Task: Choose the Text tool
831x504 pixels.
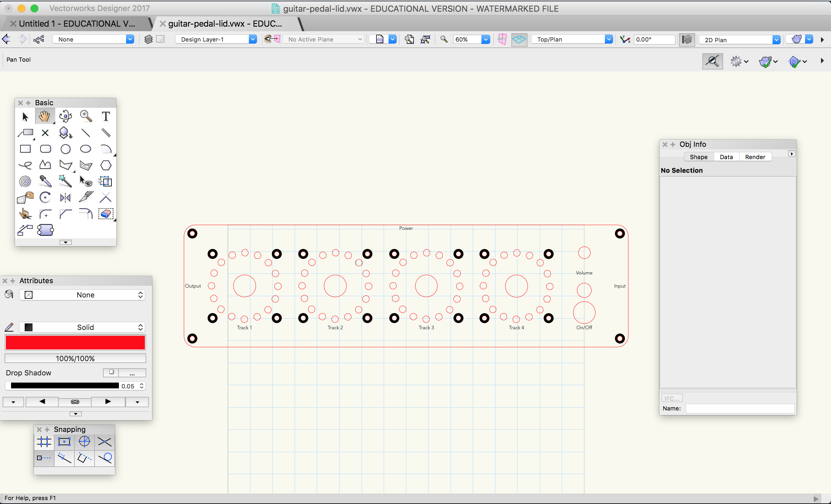Action: pyautogui.click(x=106, y=117)
